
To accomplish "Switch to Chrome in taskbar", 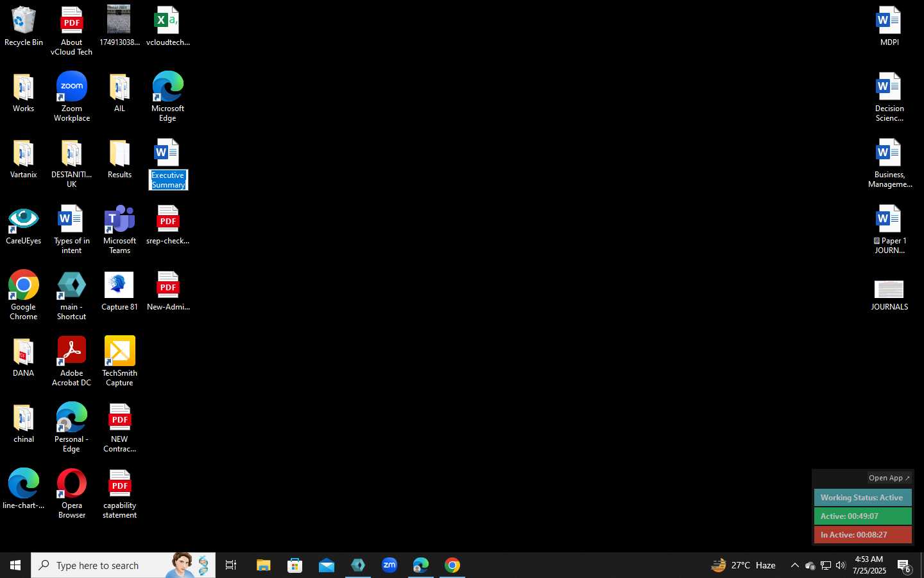I will [x=452, y=565].
